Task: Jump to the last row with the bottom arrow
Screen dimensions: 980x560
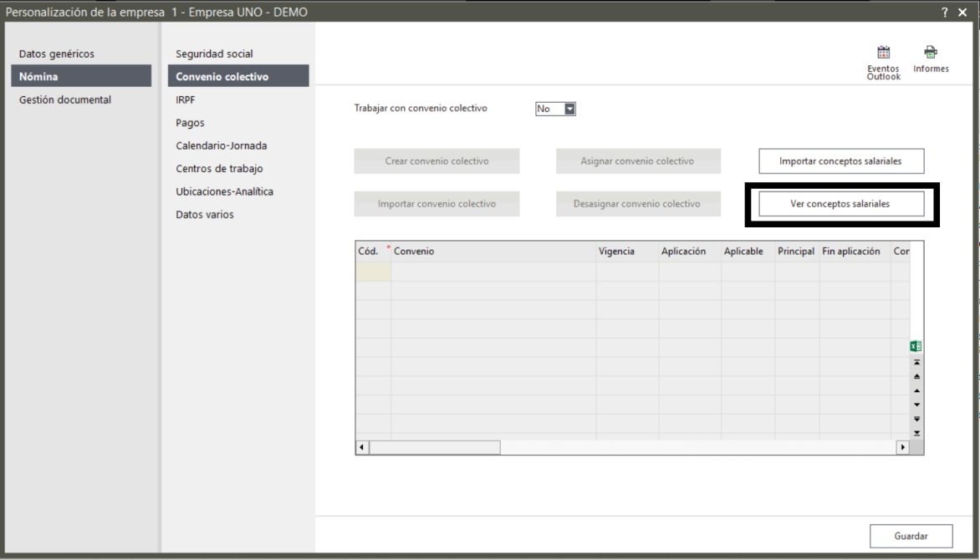Action: click(x=917, y=433)
